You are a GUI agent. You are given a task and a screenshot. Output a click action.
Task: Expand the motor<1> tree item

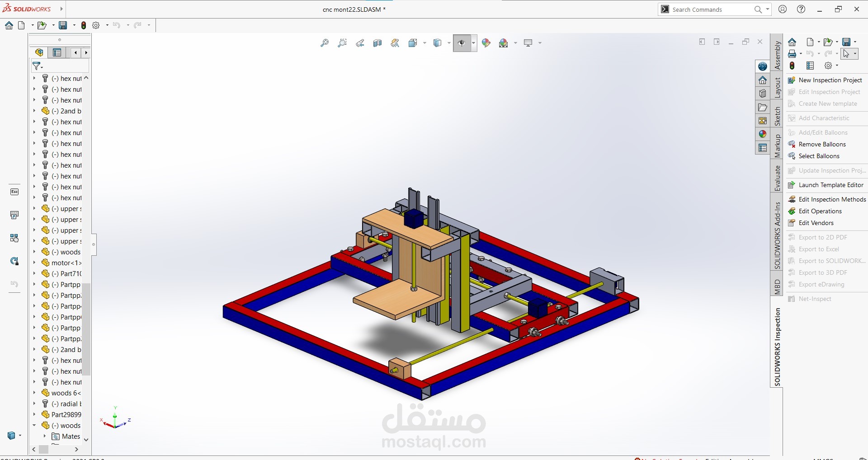34,263
